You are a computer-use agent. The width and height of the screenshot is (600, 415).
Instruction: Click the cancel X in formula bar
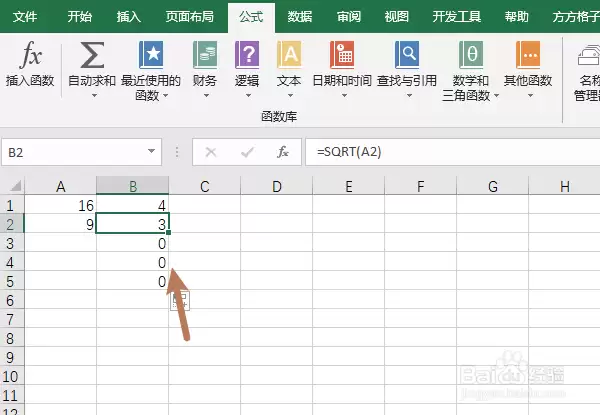click(211, 152)
